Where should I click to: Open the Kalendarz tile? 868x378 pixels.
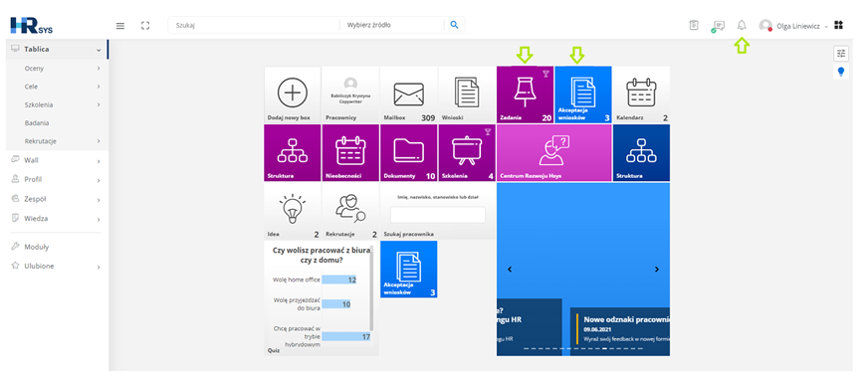[641, 94]
